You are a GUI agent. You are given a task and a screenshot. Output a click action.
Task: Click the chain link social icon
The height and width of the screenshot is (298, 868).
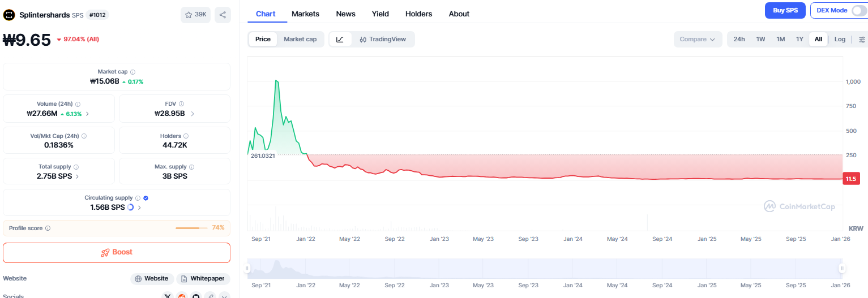[x=210, y=296]
